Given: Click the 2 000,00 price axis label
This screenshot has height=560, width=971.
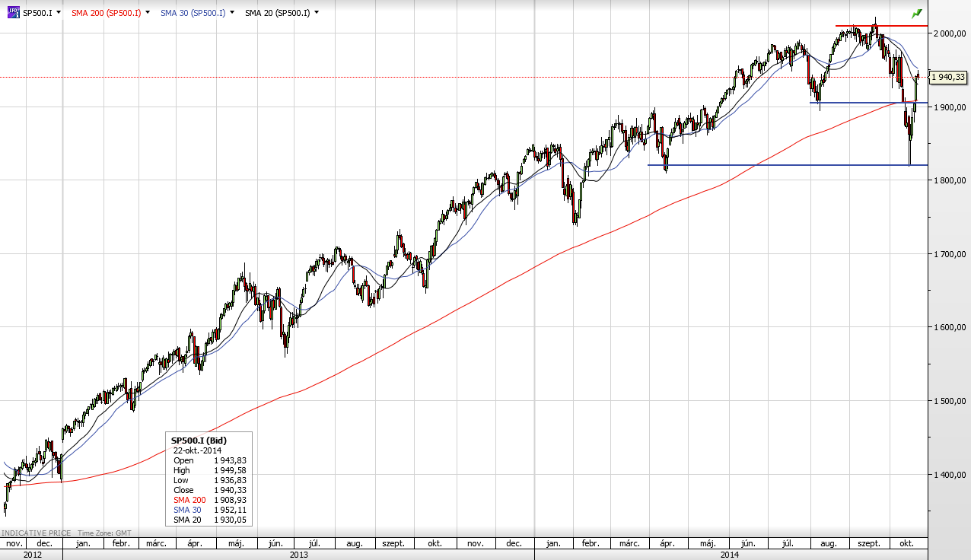Looking at the screenshot, I should (950, 33).
